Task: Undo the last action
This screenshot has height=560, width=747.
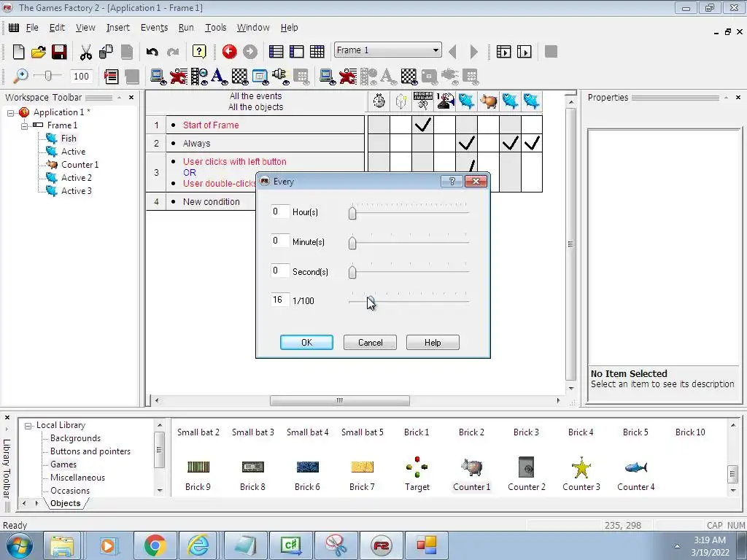Action: click(x=152, y=52)
